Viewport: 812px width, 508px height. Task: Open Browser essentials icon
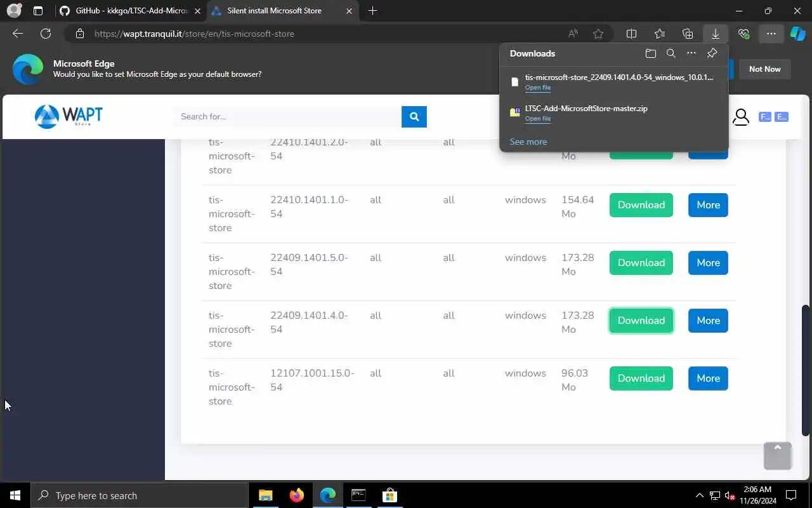coord(743,34)
